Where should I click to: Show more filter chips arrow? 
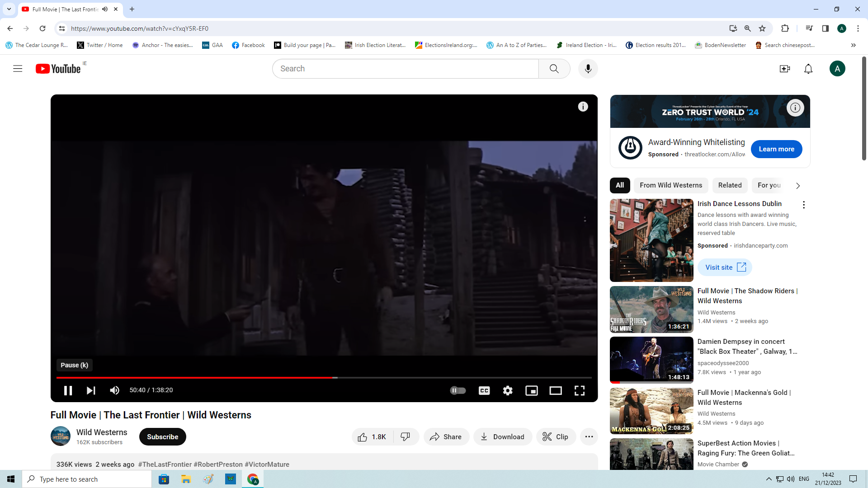click(798, 186)
